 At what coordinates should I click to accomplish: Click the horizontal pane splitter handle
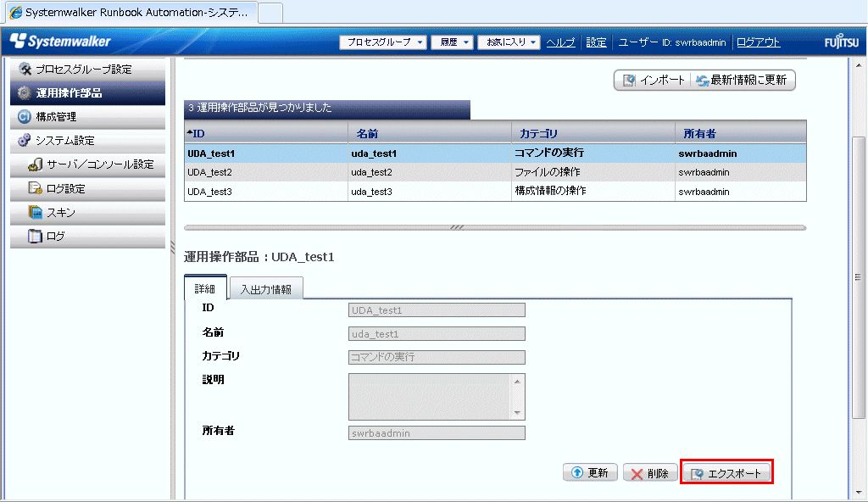coord(457,227)
